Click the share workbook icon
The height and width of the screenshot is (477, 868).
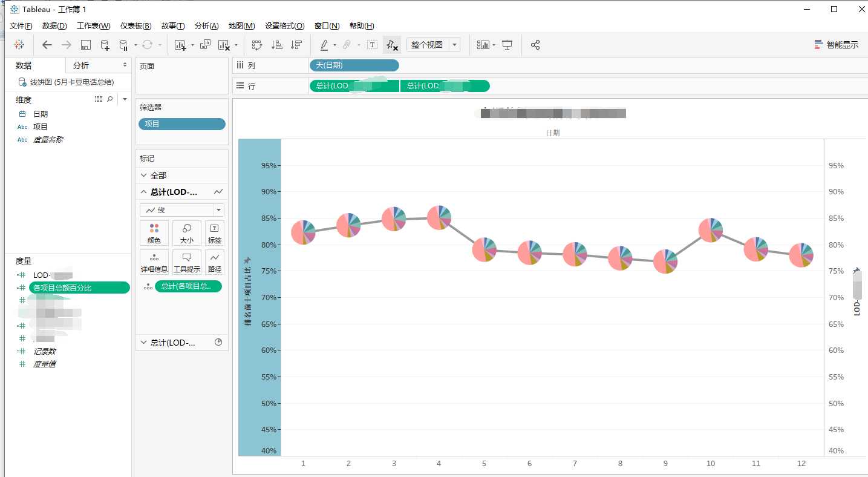tap(535, 45)
